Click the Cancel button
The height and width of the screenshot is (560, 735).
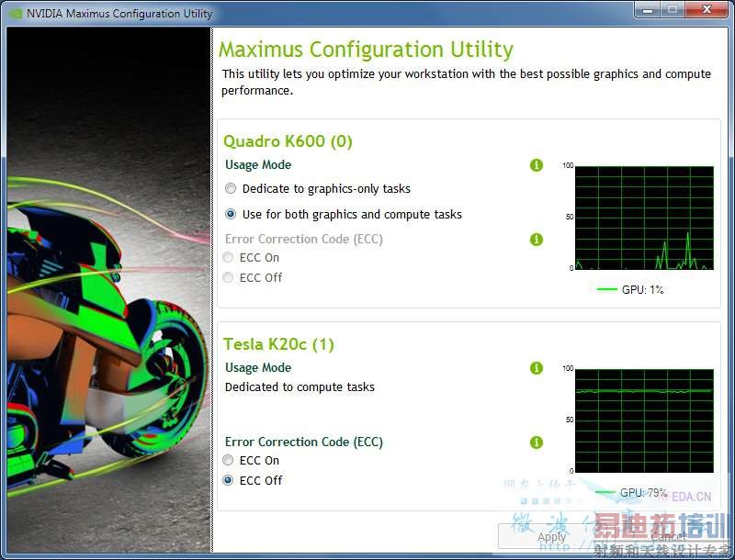point(669,536)
